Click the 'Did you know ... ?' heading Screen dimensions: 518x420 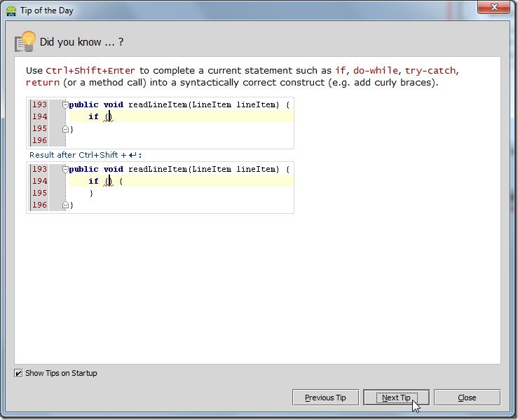point(81,42)
